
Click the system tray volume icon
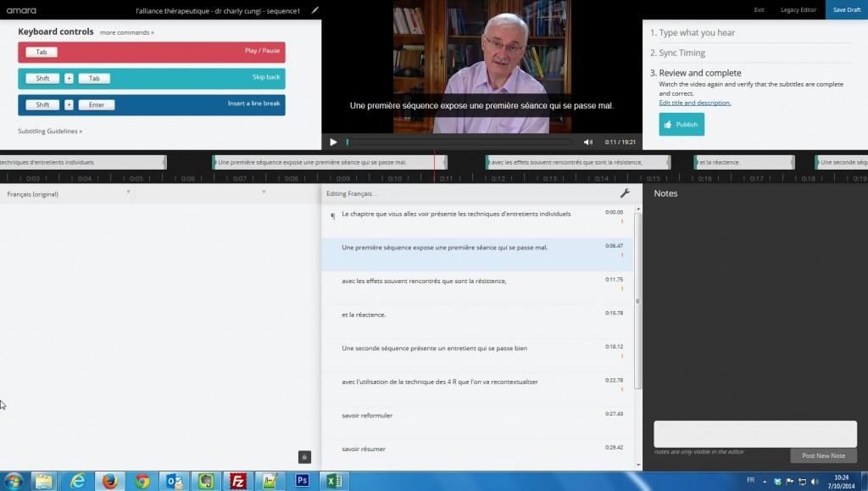coord(815,482)
